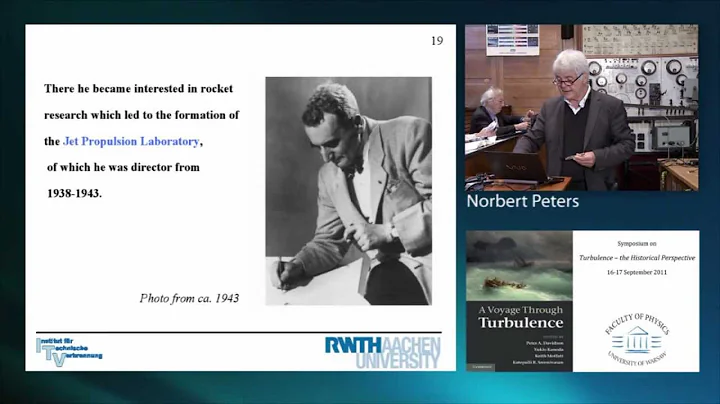Click the speaker video of Norbert Peters
The image size is (720, 404).
[x=582, y=107]
